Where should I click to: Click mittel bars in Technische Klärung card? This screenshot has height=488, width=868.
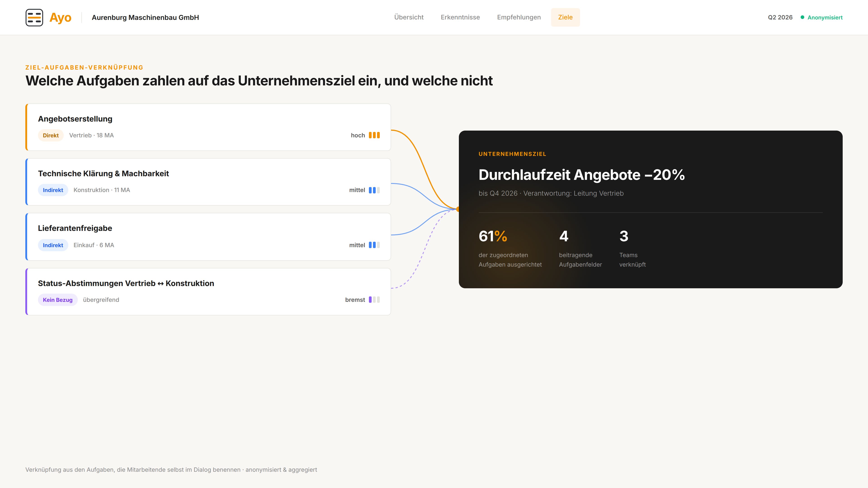point(374,190)
